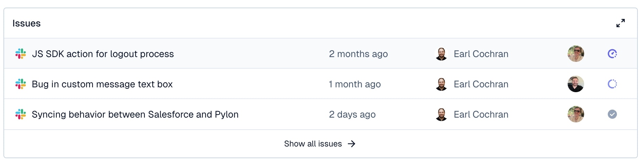644x163 pixels.
Task: Click Earl Cochran name in Syncing row
Action: pyautogui.click(x=481, y=115)
